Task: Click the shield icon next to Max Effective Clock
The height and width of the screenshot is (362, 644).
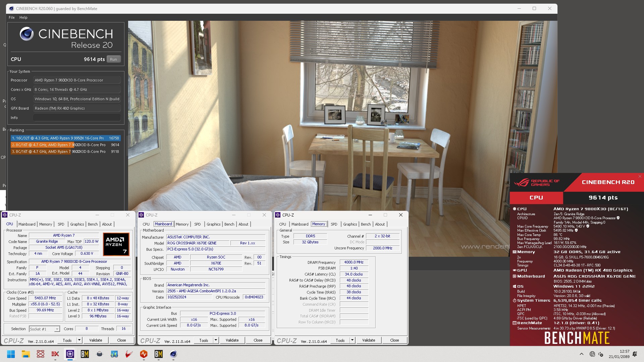Action: (576, 230)
